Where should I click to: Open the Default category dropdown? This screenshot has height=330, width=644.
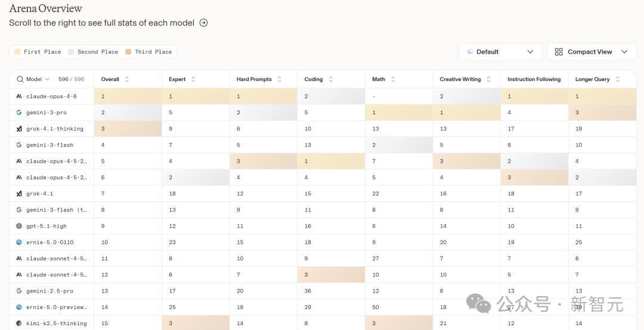point(500,52)
